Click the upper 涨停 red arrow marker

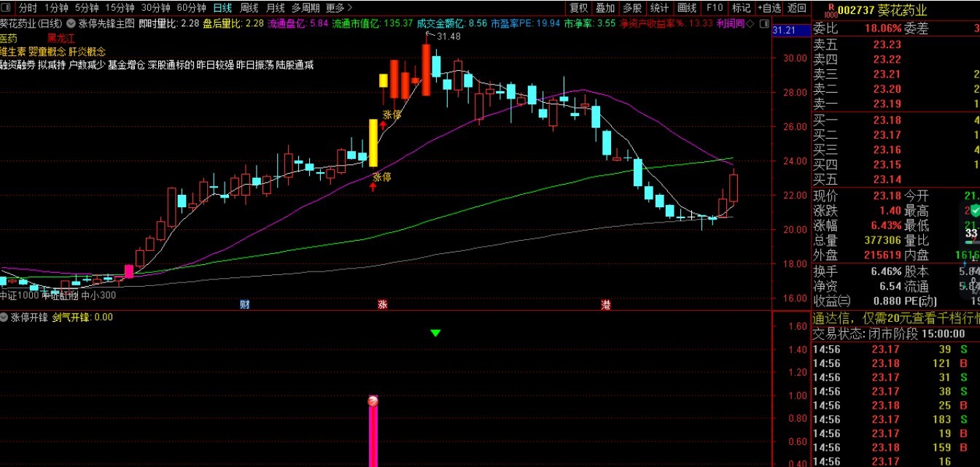pyautogui.click(x=382, y=126)
